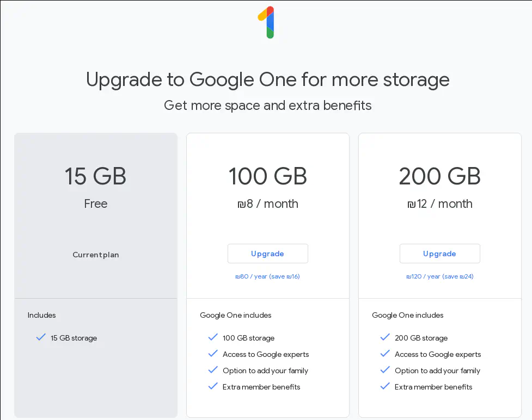Click the 100 GB plan heading
This screenshot has height=420, width=532.
pyautogui.click(x=267, y=176)
